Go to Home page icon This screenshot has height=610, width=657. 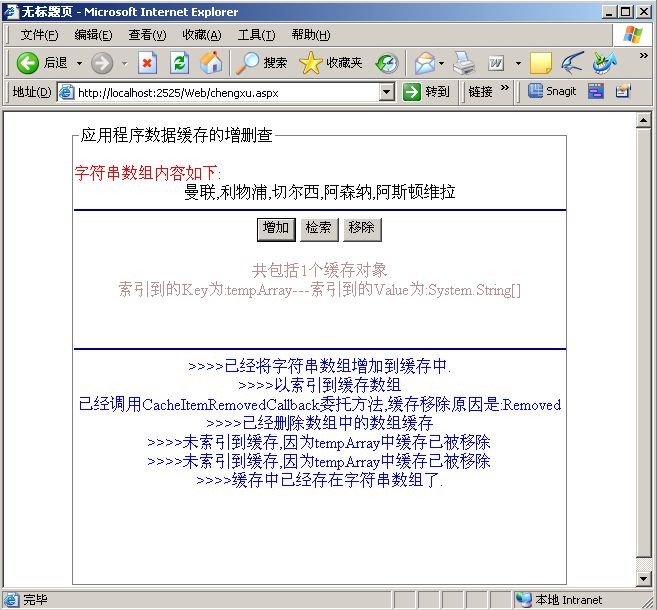(x=211, y=63)
